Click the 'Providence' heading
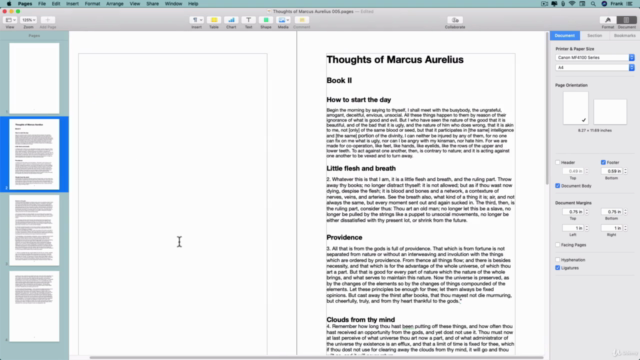This screenshot has height=360, width=640. pyautogui.click(x=344, y=237)
